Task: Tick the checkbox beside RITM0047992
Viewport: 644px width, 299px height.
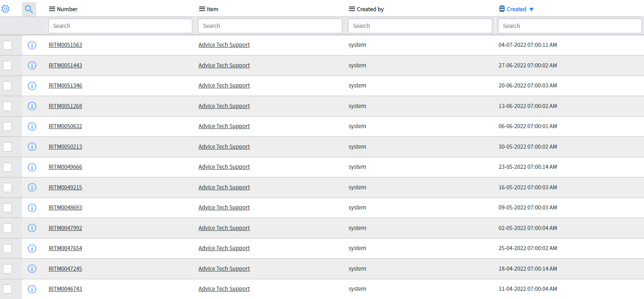Action: pyautogui.click(x=7, y=228)
